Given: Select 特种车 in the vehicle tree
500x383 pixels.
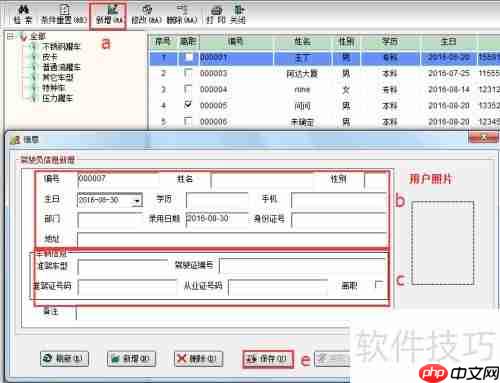Looking at the screenshot, I should click(x=54, y=88).
